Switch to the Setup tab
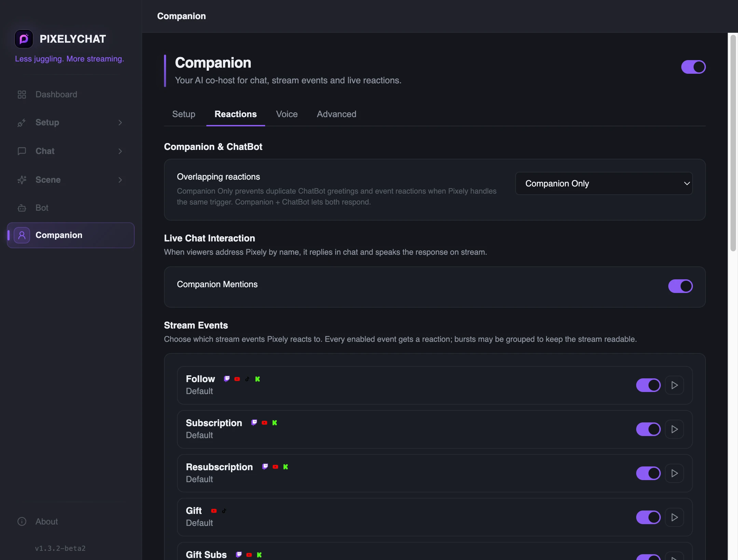 [x=184, y=114]
